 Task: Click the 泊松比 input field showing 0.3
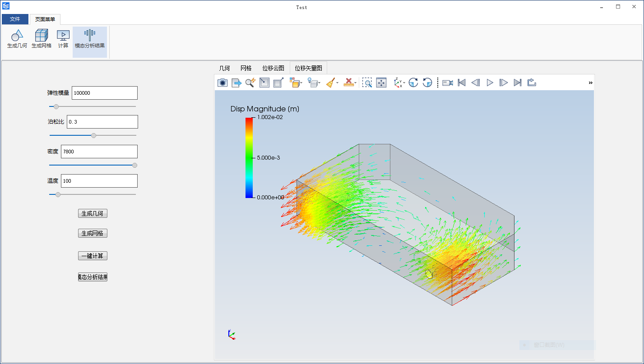point(102,122)
